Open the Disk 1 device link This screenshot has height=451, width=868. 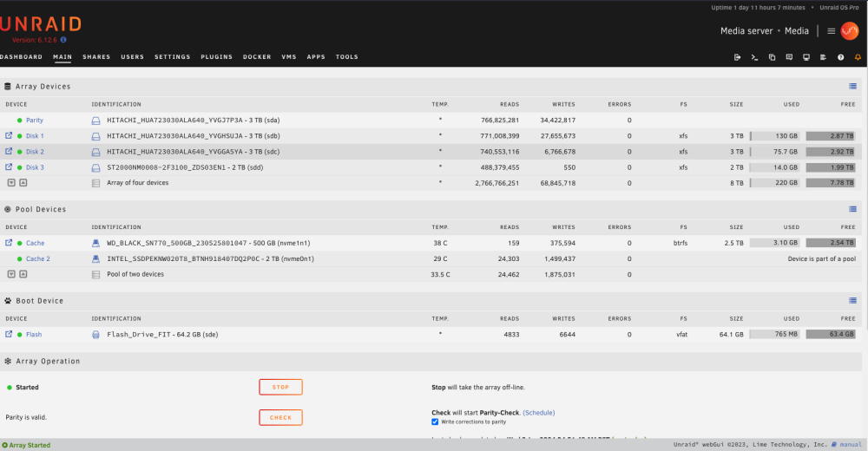pos(35,136)
